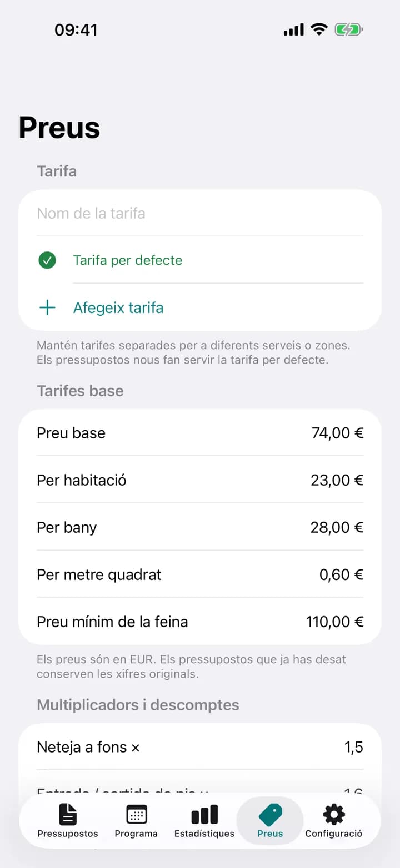Open the Pressupostos document icon
This screenshot has width=400, height=868.
coord(68,815)
